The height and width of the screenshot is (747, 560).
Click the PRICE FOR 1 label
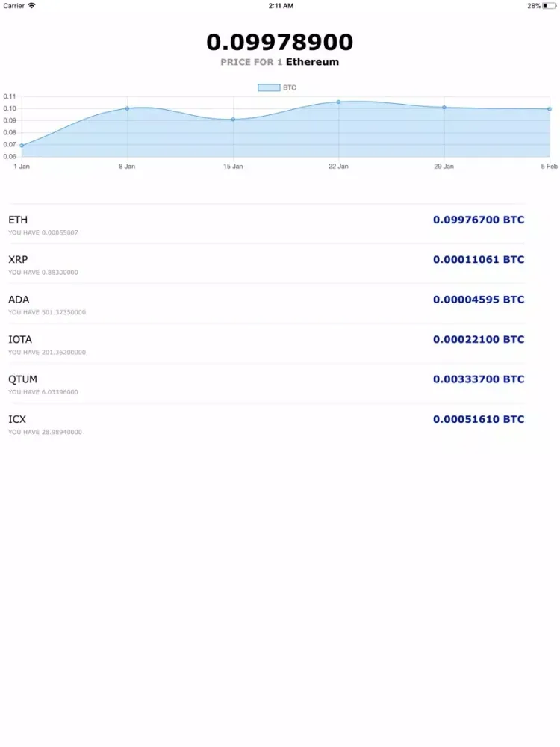pyautogui.click(x=252, y=62)
